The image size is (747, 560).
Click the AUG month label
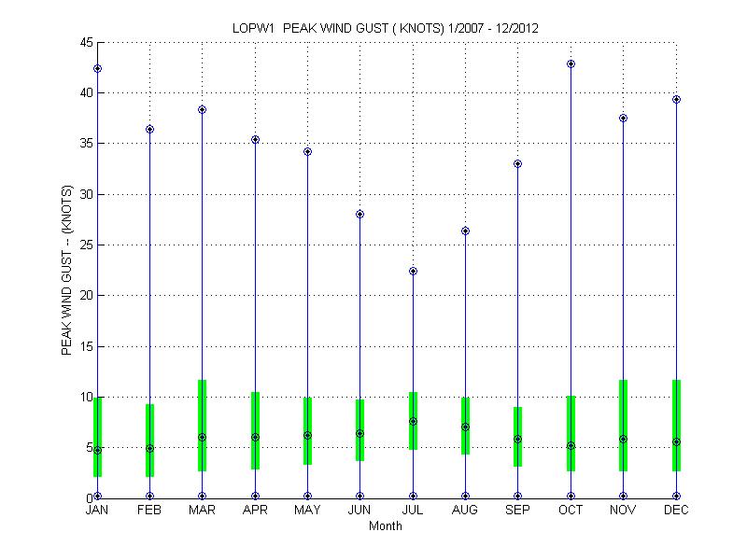tap(465, 510)
